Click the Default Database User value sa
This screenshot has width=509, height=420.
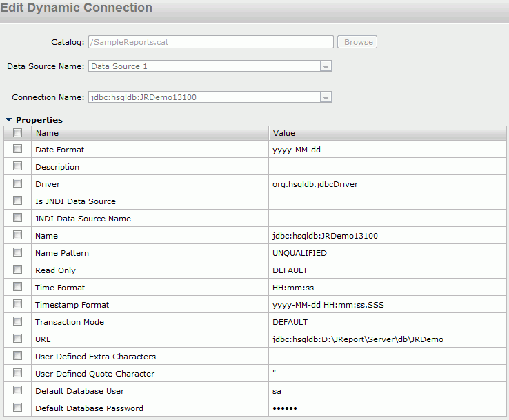pyautogui.click(x=277, y=391)
